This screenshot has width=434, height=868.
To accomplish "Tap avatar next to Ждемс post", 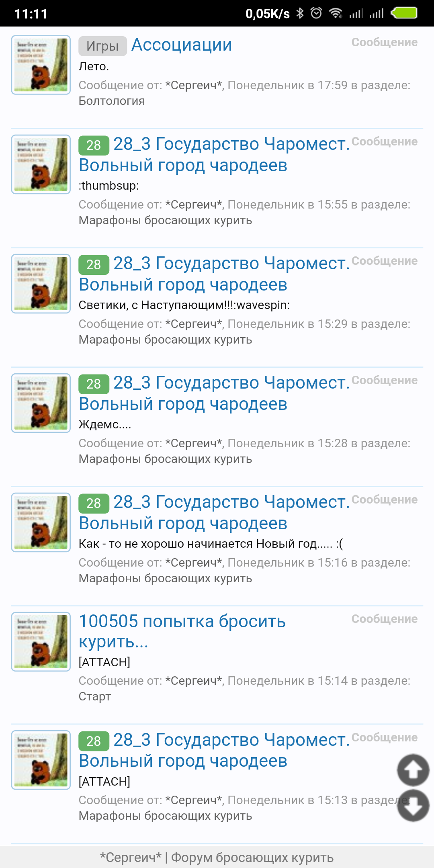I will (41, 403).
